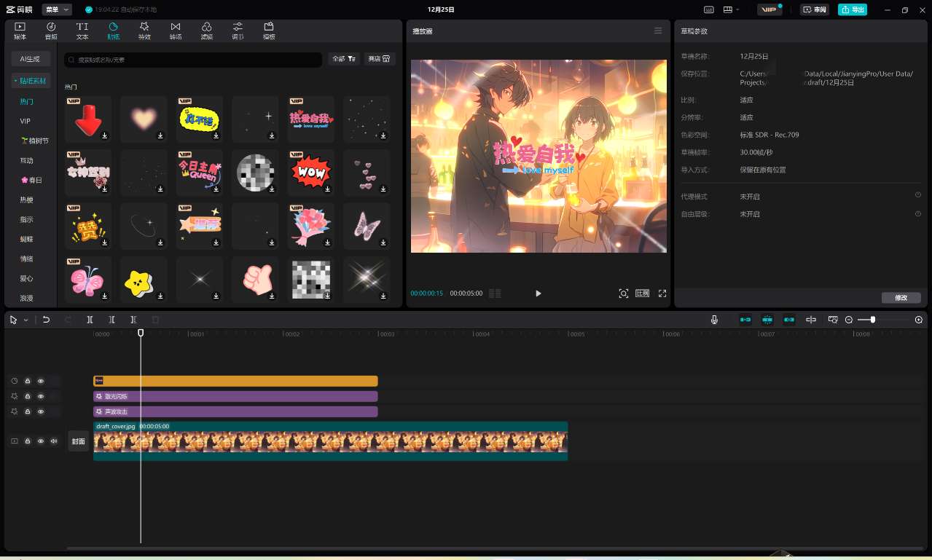The image size is (932, 560).
Task: Lock the 声波攻击 effect track
Action: (x=28, y=411)
